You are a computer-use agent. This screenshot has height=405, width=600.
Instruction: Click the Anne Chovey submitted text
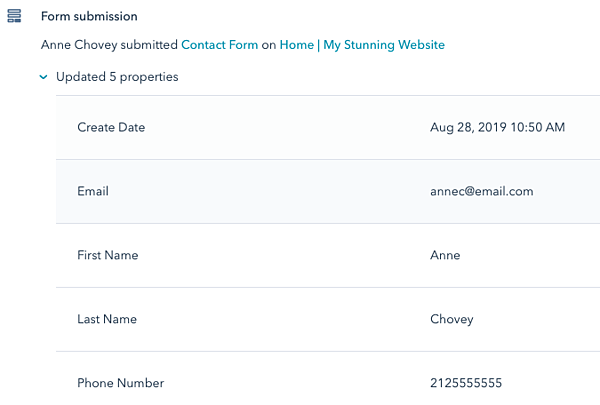[x=109, y=45]
